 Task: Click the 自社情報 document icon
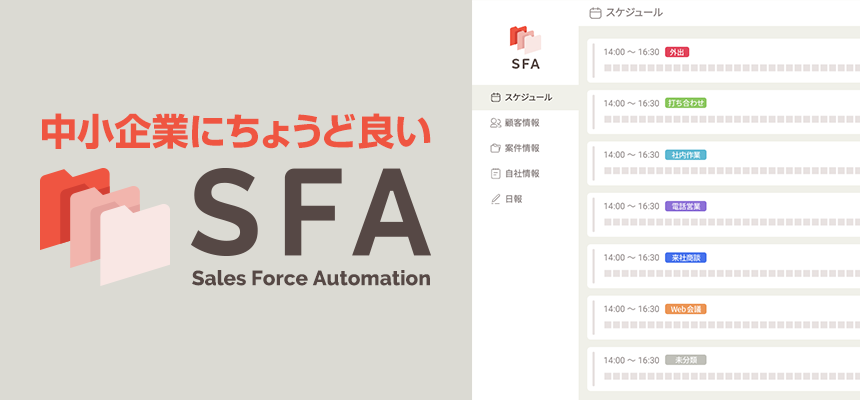495,173
